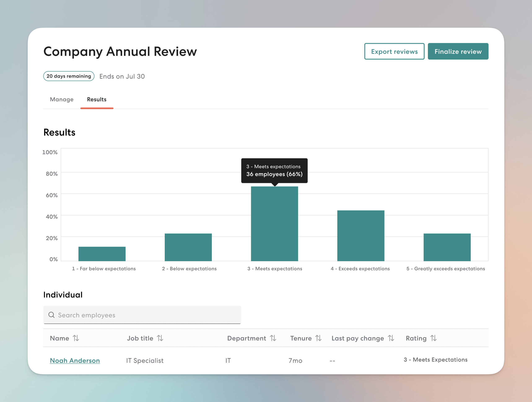This screenshot has width=532, height=402.
Task: Click the search magnifier icon
Action: (52, 315)
